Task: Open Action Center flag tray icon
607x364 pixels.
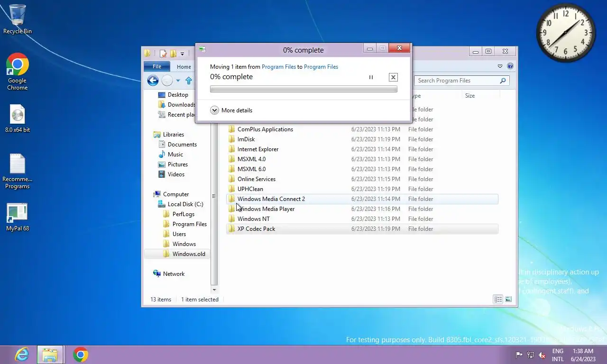Action: [x=519, y=355]
